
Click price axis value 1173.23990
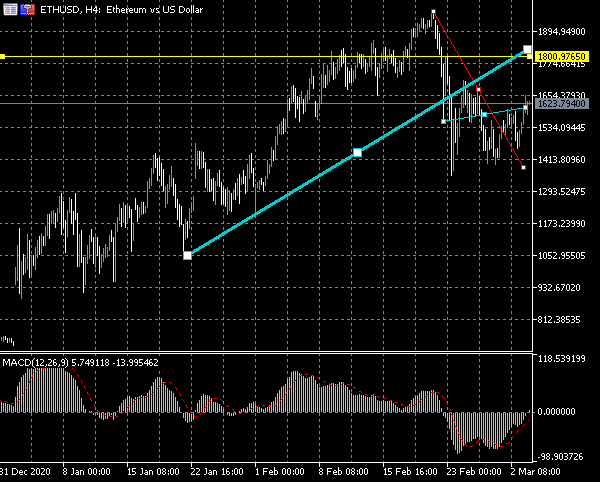point(561,224)
